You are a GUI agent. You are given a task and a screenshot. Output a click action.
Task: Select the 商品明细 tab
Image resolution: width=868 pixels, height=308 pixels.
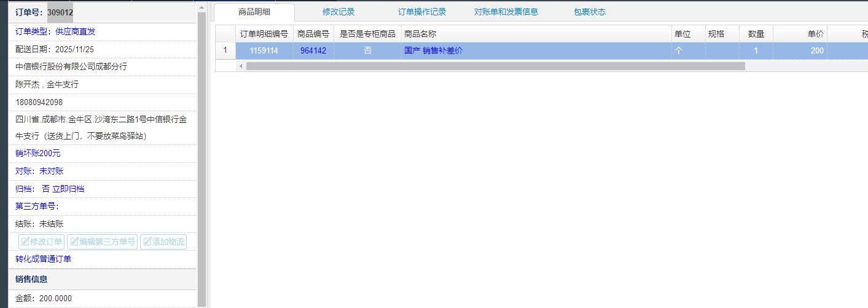click(x=254, y=12)
